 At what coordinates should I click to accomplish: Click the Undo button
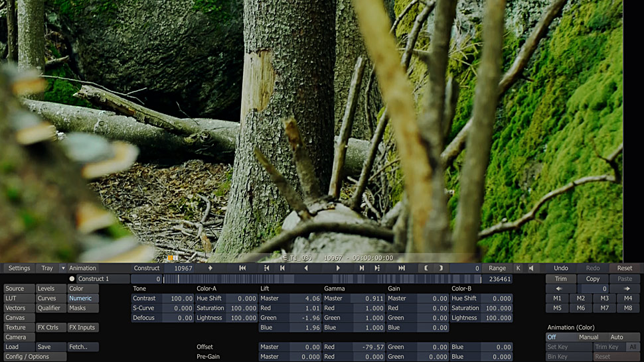(561, 269)
